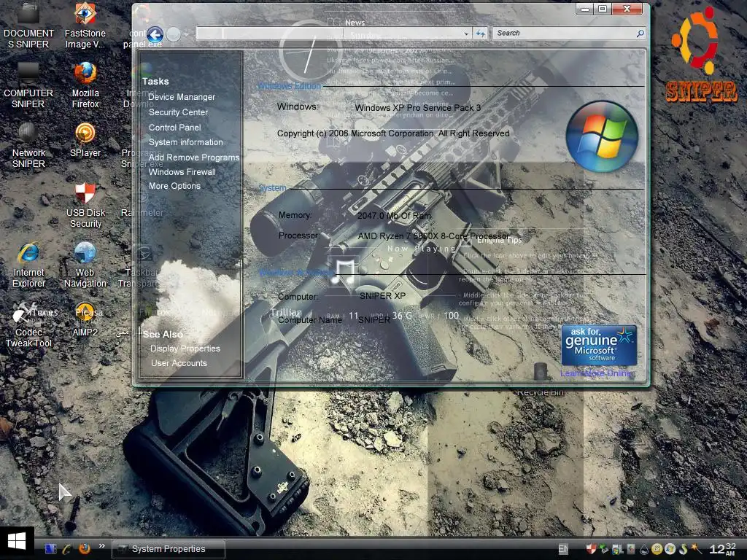Screen dimensions: 747x560
Task: Click the yellow smiley tray icon
Action: pos(657,549)
